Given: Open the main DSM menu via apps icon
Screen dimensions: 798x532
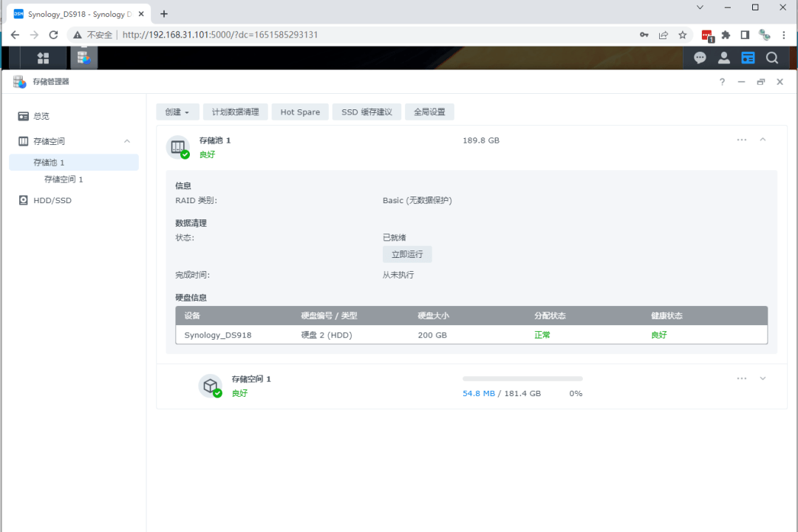Looking at the screenshot, I should [x=42, y=57].
